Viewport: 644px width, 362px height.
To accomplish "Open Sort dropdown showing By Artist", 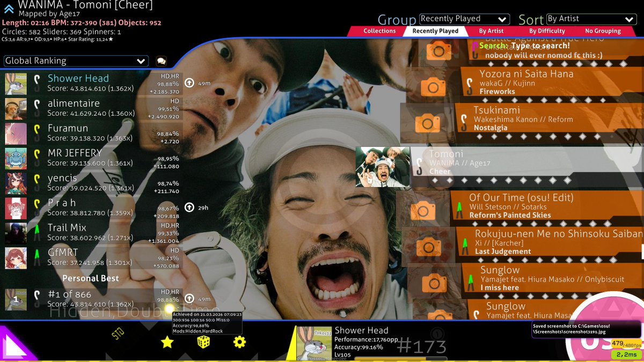I will pyautogui.click(x=591, y=19).
